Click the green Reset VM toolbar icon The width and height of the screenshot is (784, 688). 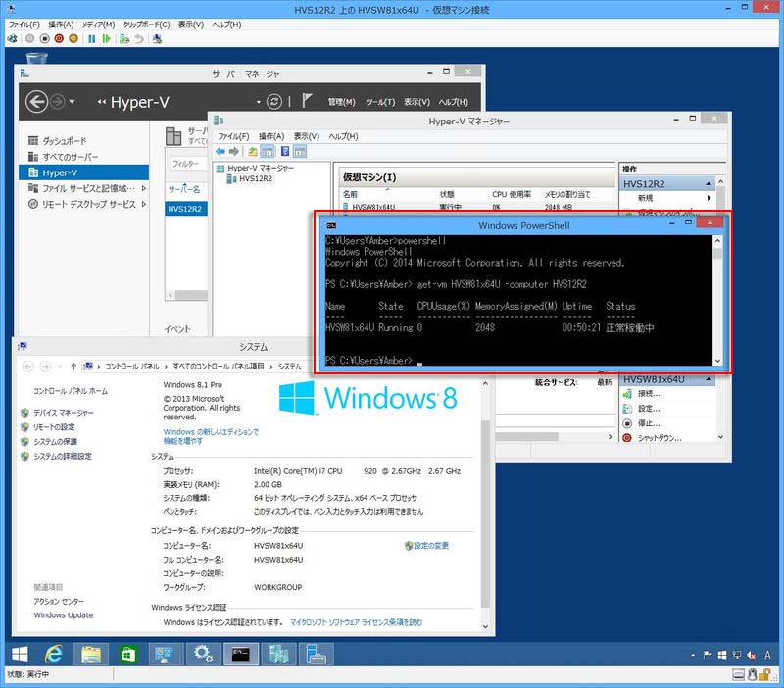106,38
